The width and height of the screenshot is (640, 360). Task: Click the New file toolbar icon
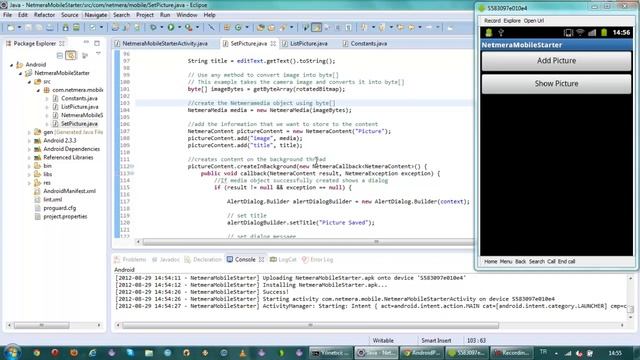tap(11, 27)
